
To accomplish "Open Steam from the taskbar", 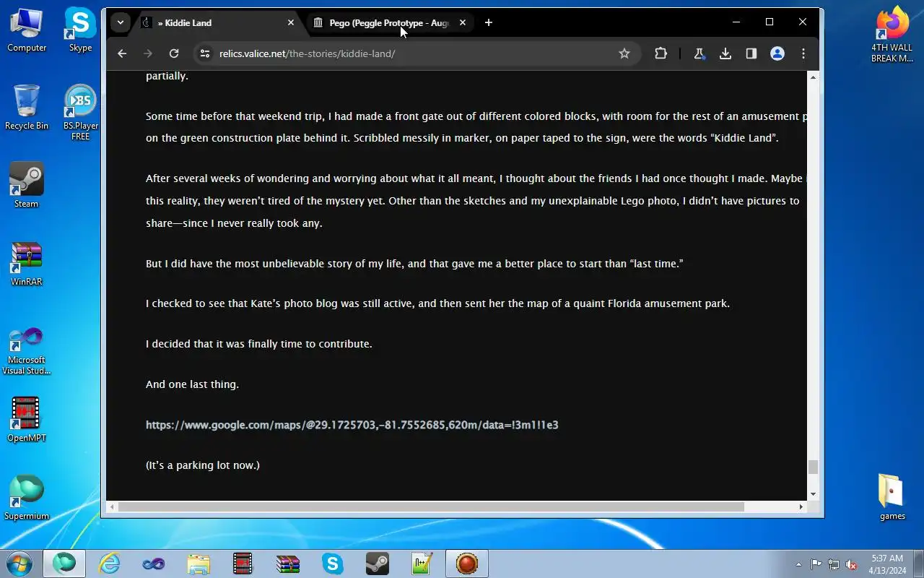I will click(x=378, y=564).
